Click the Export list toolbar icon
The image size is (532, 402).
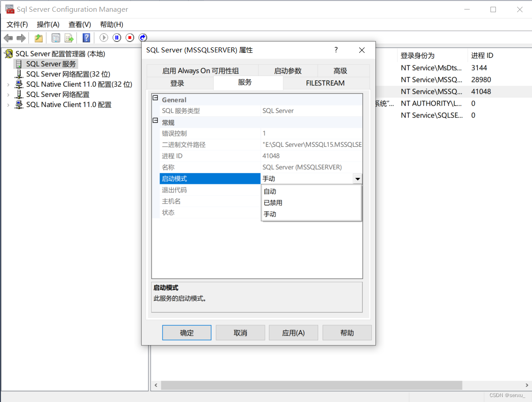69,37
